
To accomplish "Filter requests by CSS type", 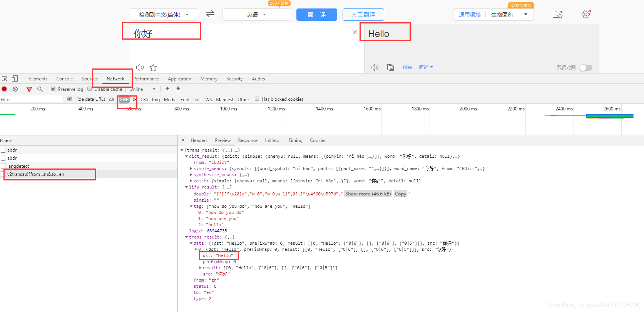I will 144,99.
